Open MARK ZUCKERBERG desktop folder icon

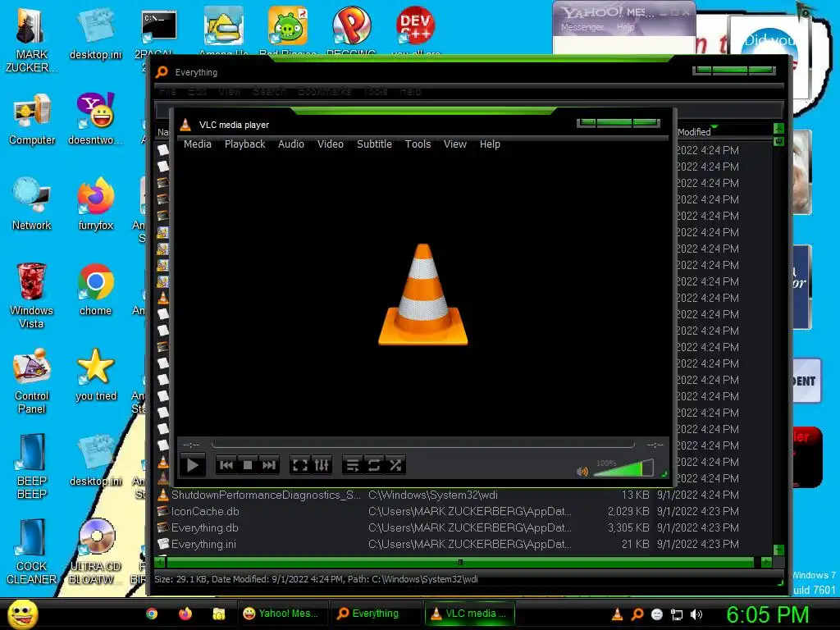[31, 39]
